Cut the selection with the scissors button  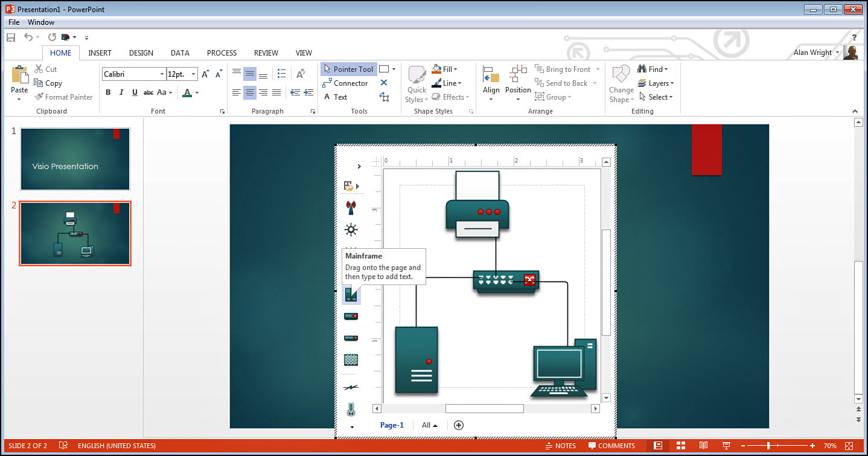coord(46,69)
